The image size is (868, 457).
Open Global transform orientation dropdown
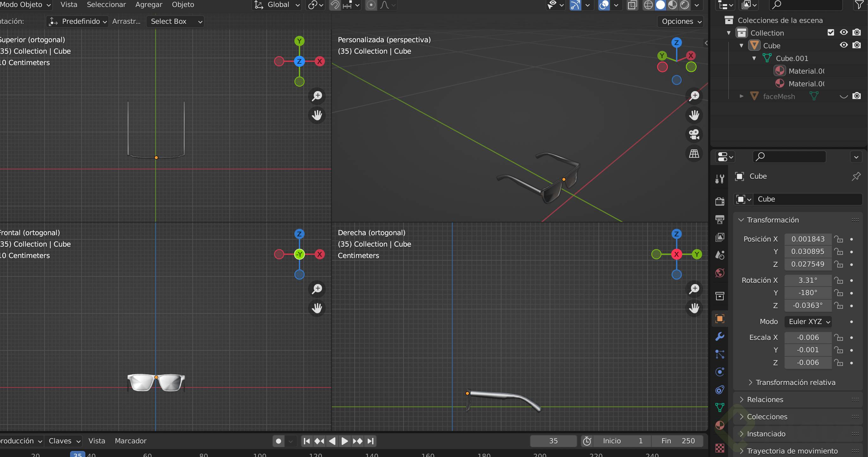(x=277, y=5)
